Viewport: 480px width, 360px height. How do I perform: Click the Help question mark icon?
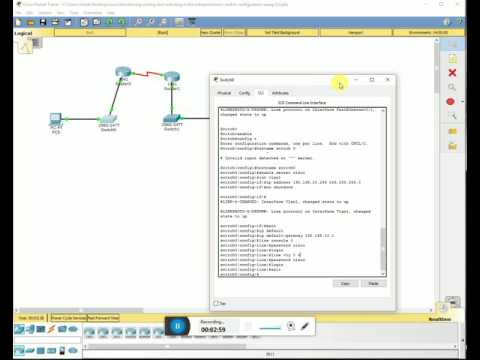460,22
